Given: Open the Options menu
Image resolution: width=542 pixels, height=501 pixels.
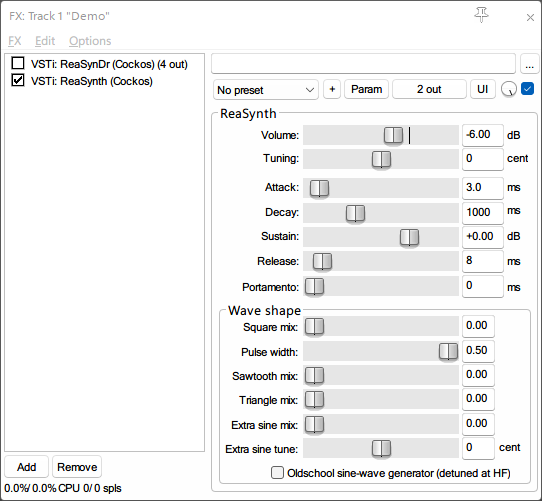Looking at the screenshot, I should pos(90,41).
